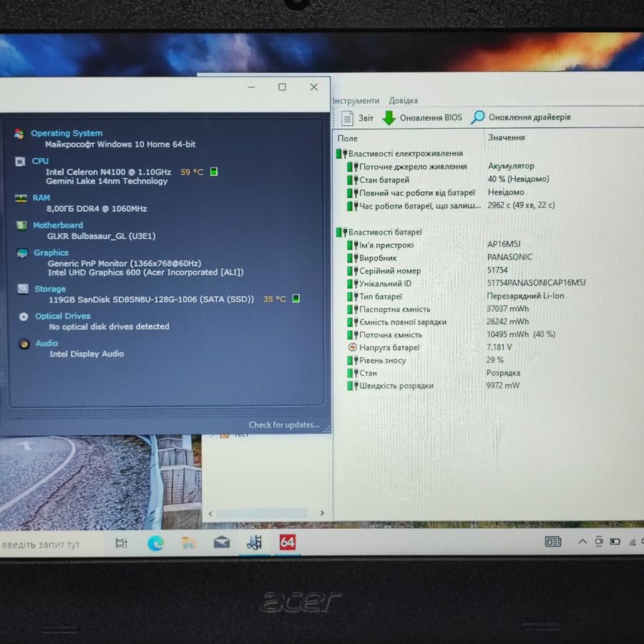Click the green SSD temperature indicator

(296, 298)
